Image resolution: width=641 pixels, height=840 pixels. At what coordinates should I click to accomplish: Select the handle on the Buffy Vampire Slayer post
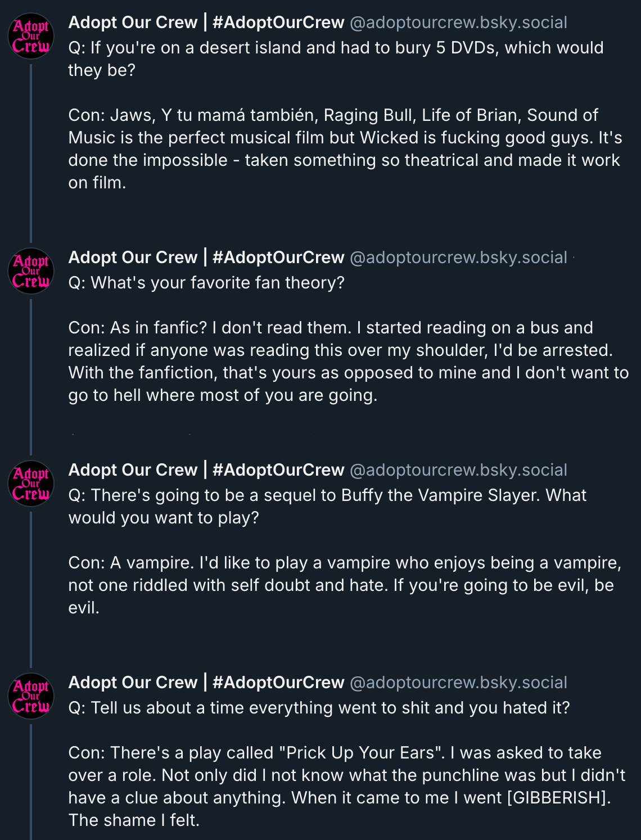tap(458, 470)
